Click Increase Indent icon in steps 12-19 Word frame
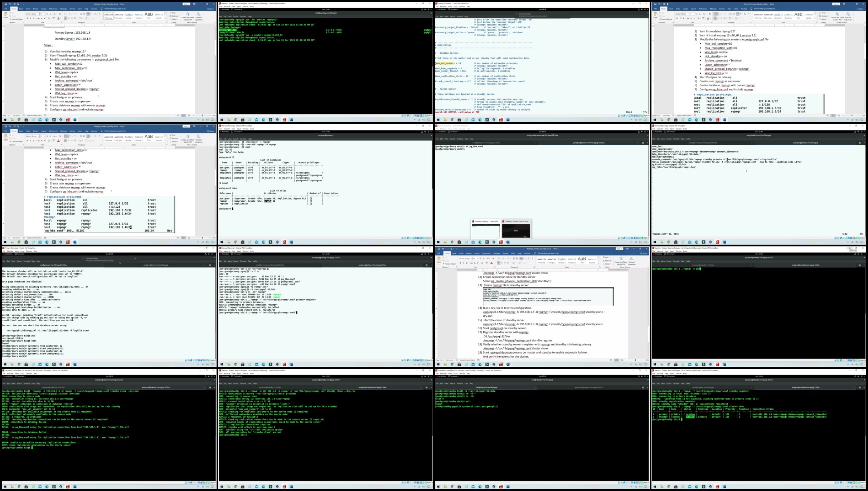868x491 pixels. click(x=517, y=259)
